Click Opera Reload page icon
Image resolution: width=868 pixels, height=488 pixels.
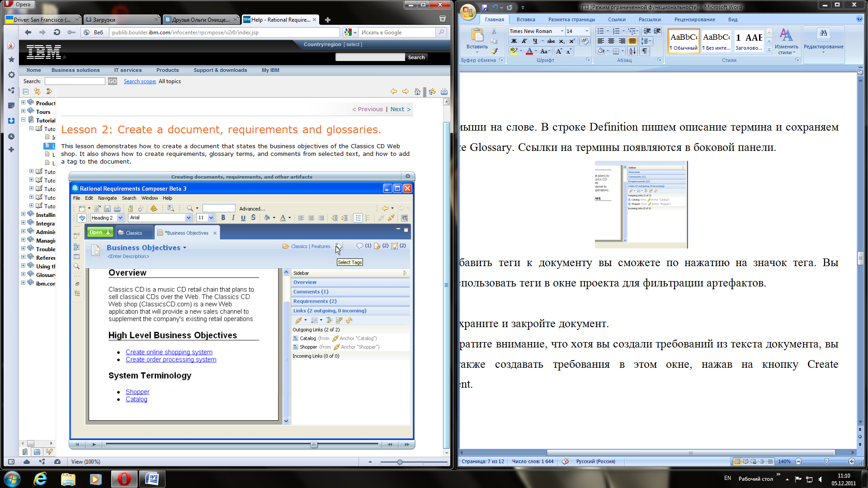[x=57, y=32]
